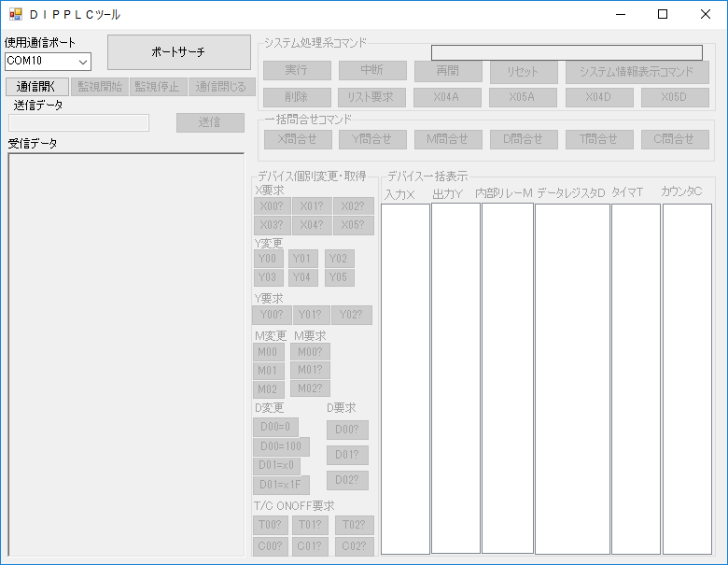This screenshot has height=565, width=728.
Task: Click the M01? request button
Action: (x=310, y=370)
